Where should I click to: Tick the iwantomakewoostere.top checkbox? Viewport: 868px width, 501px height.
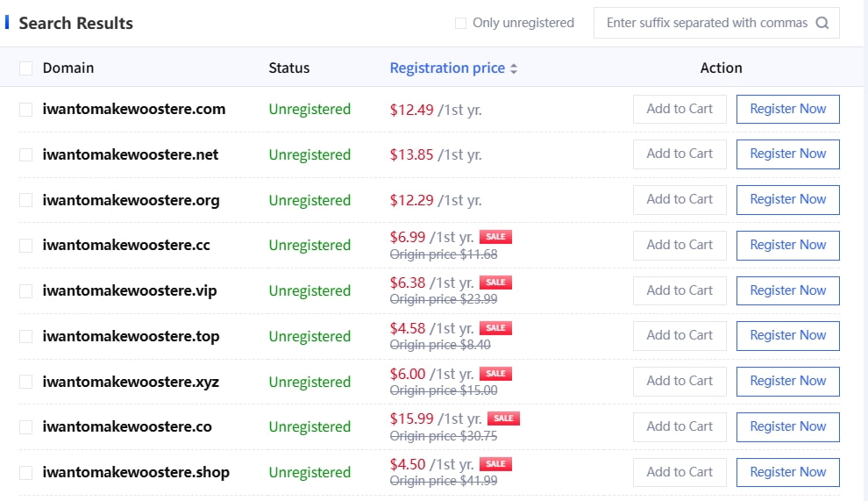26,336
